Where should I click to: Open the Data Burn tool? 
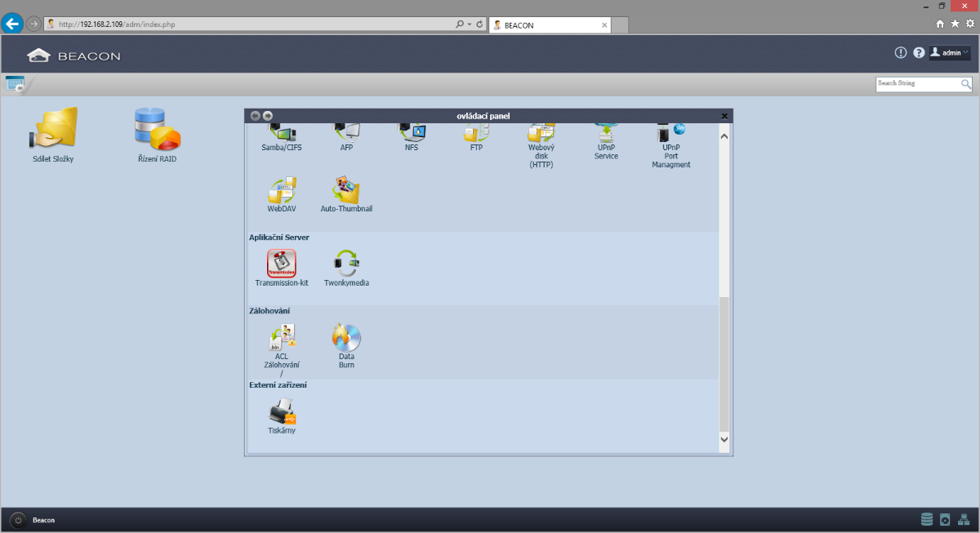[346, 338]
